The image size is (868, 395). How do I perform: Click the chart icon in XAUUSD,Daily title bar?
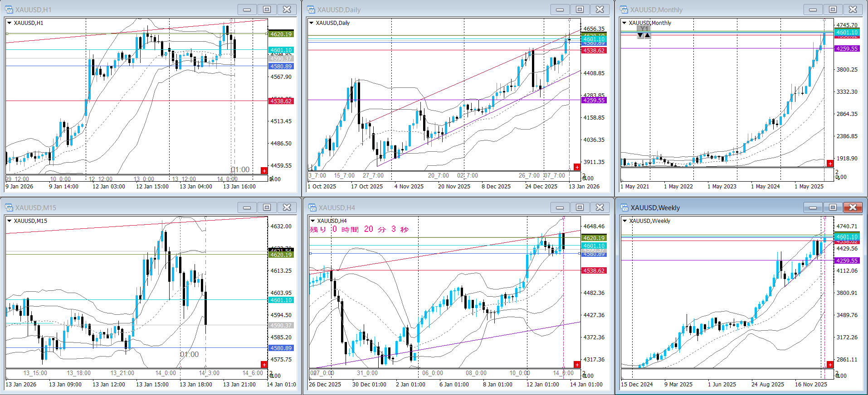(311, 10)
